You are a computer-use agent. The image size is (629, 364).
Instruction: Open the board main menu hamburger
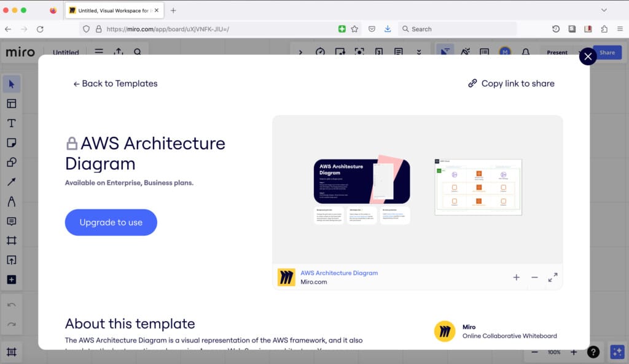coord(99,52)
